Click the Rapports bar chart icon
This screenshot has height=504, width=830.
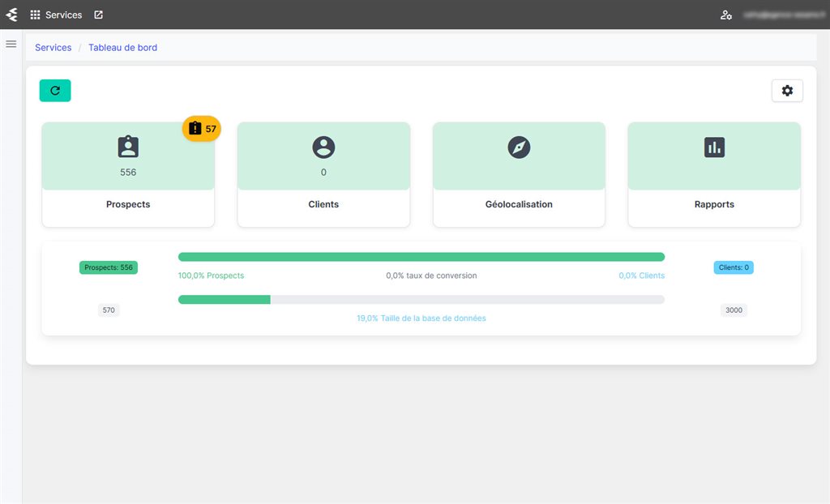pos(714,147)
